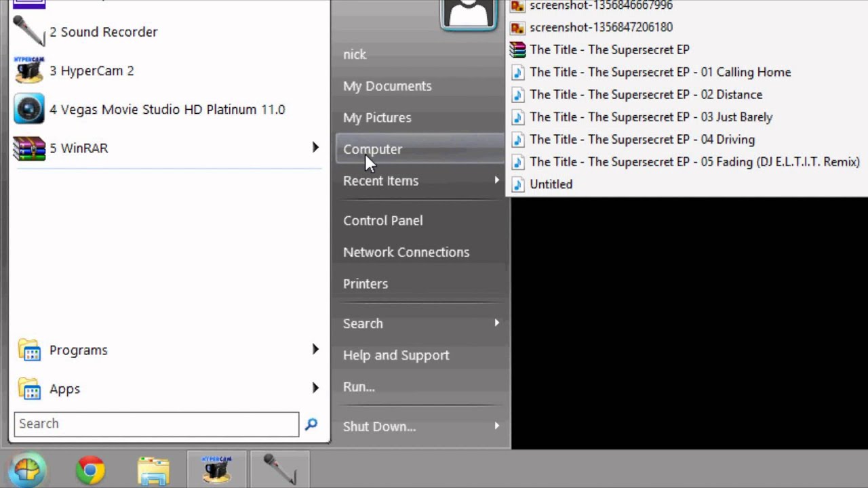The image size is (868, 488).
Task: Open the nick user folder
Action: (355, 54)
